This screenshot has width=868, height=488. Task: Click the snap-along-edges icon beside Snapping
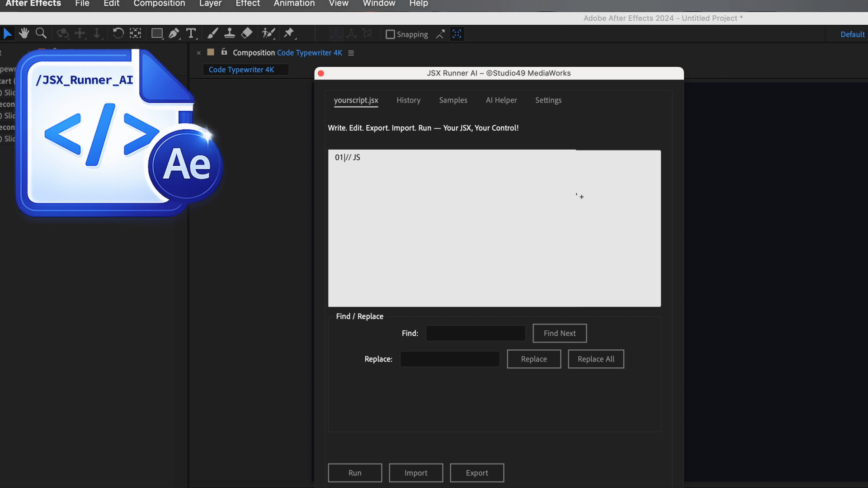pyautogui.click(x=440, y=34)
